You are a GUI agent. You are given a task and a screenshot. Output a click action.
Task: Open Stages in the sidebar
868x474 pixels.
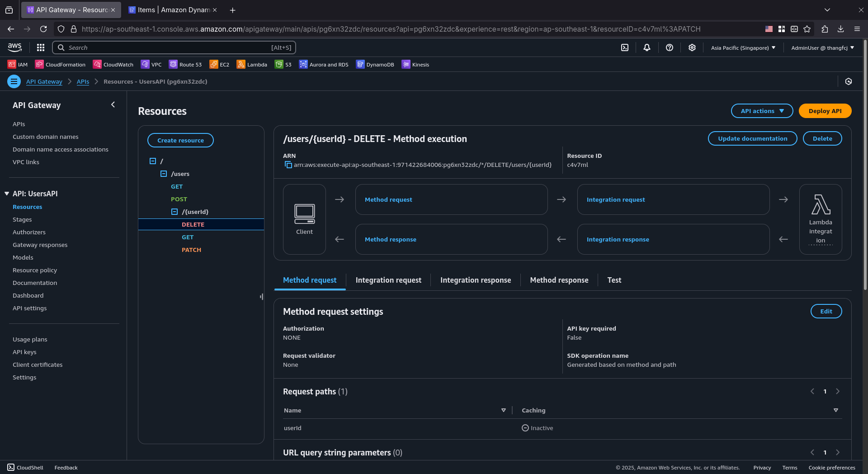point(22,219)
